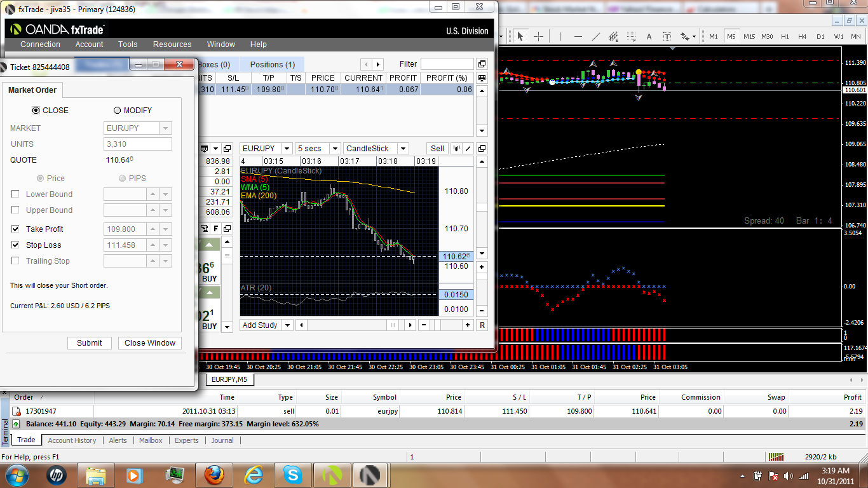Click the Filter input field
This screenshot has height=488, width=868.
447,64
